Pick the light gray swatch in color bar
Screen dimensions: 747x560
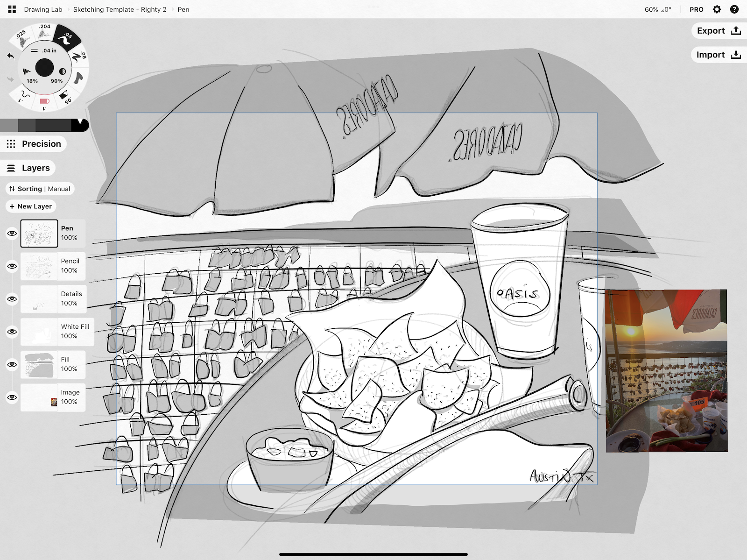coord(9,125)
